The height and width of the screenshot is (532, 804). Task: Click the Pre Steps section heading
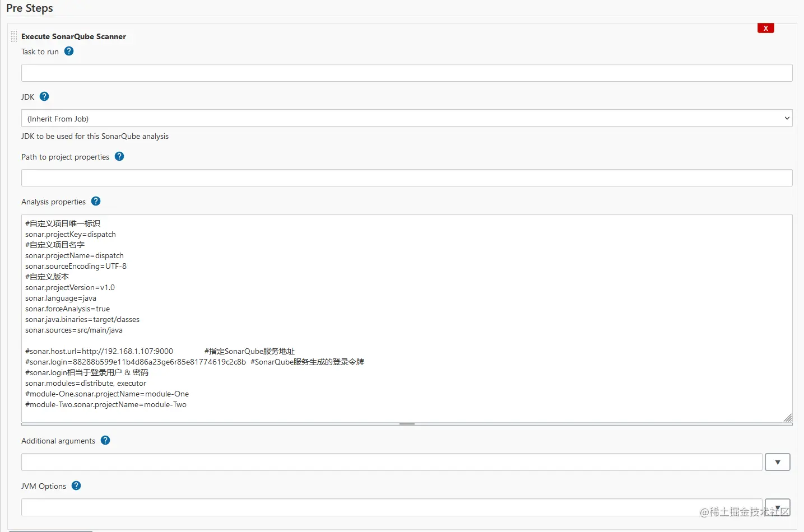click(x=30, y=8)
